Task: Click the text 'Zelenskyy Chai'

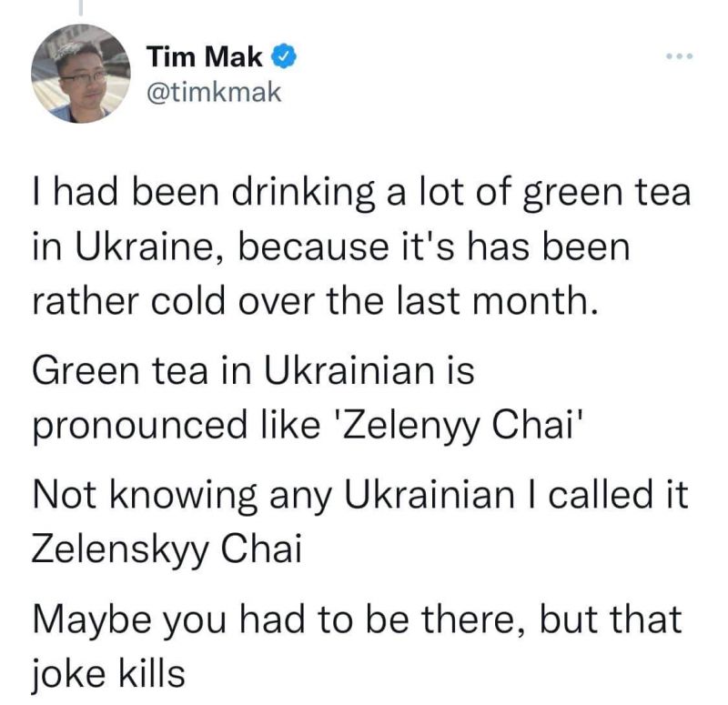Action: coord(167,549)
